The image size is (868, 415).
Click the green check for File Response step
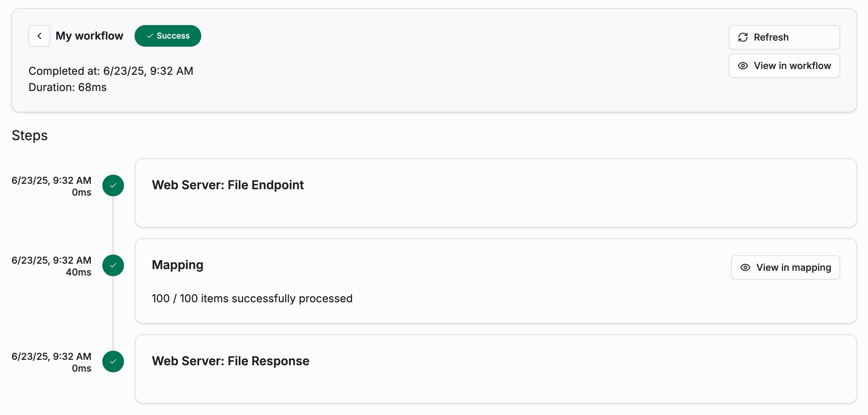pyautogui.click(x=113, y=362)
